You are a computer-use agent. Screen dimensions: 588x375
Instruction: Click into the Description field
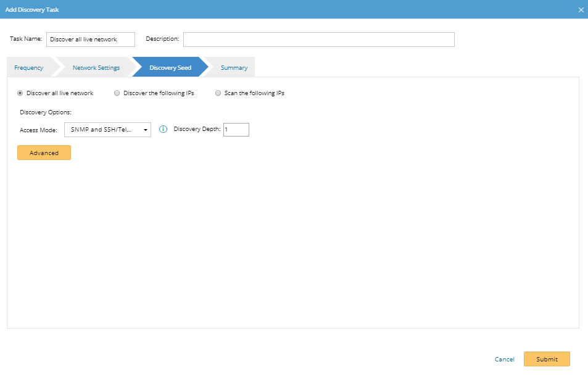pyautogui.click(x=319, y=40)
